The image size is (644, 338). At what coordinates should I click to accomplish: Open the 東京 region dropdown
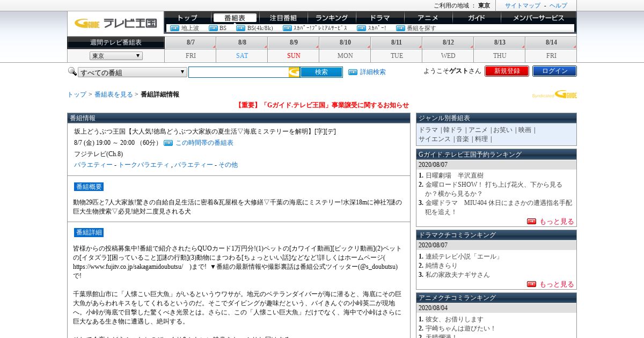[116, 56]
